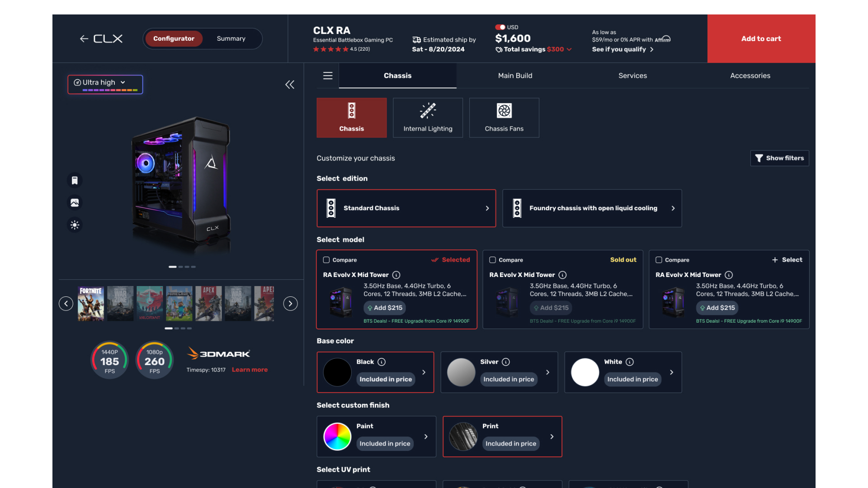This screenshot has width=868, height=488.
Task: Click the info icon next to Silver
Action: [x=506, y=362]
